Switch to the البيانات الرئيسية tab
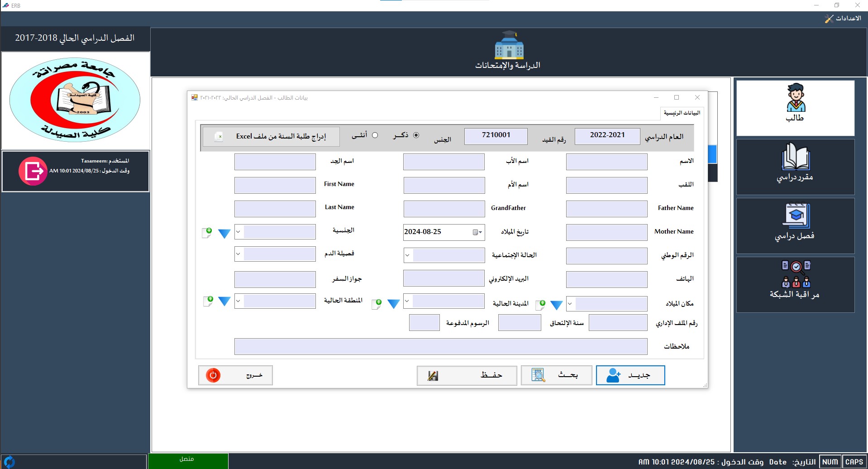Image resolution: width=868 pixels, height=469 pixels. [682, 113]
